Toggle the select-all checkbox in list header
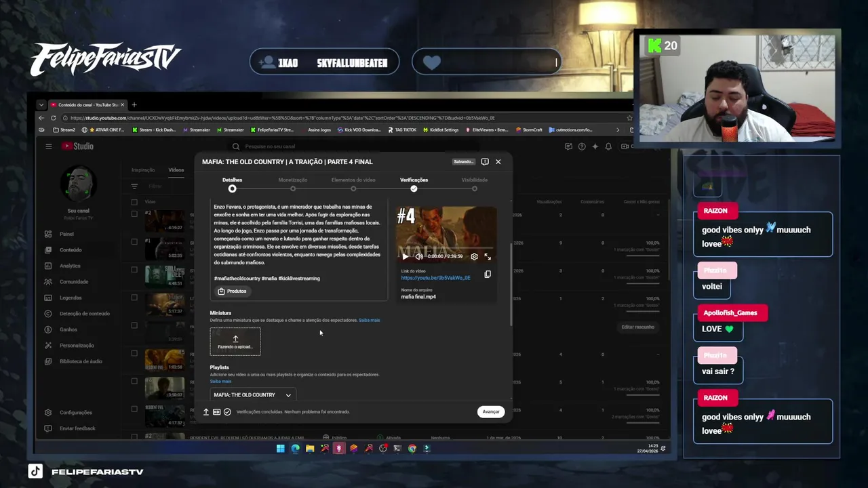 click(134, 202)
